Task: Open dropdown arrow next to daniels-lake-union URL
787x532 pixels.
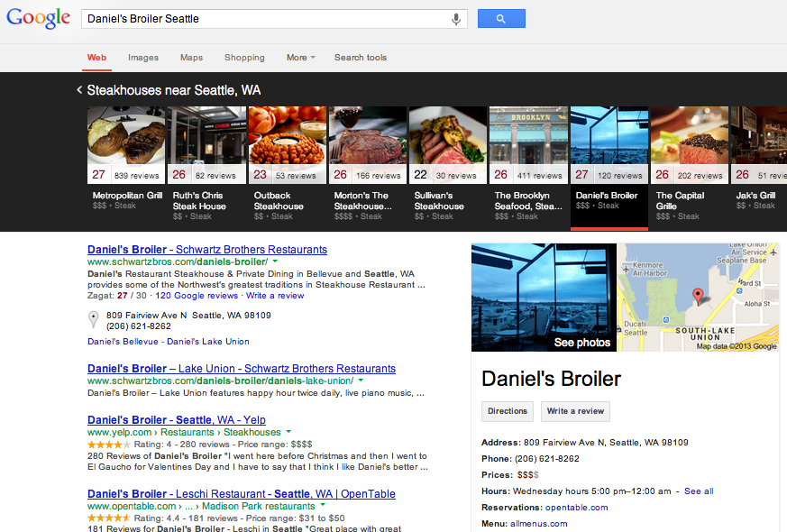Action: coord(361,381)
